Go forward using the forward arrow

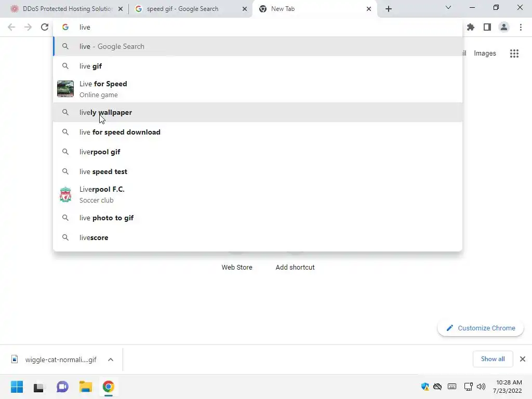coord(28,27)
